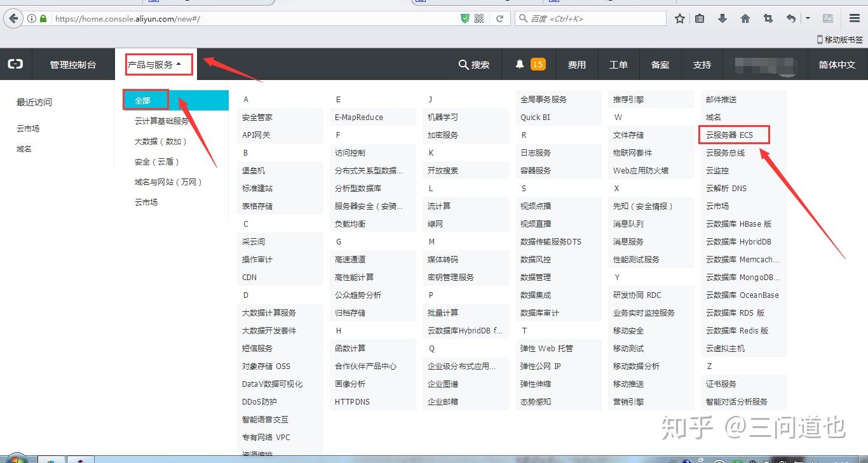Open CDN product link

point(249,277)
